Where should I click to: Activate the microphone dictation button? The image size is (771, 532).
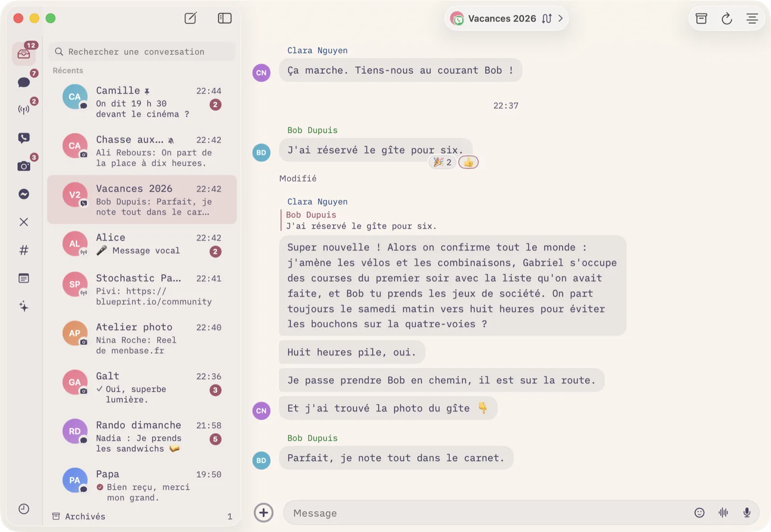746,513
